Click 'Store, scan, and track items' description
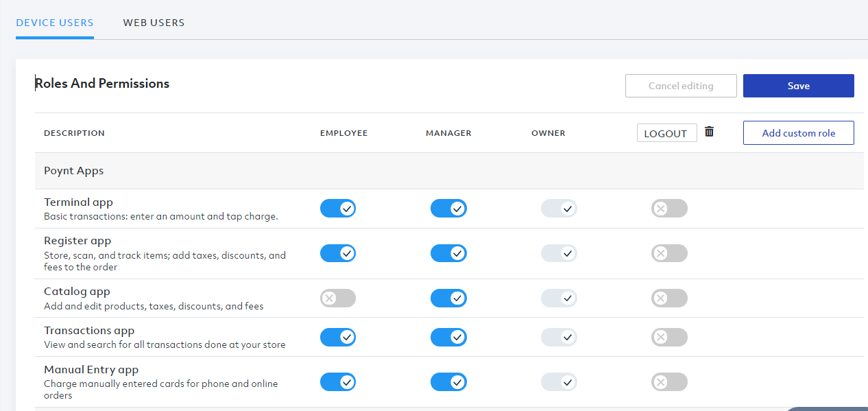Viewport: 868px width, 411px height. [x=165, y=261]
